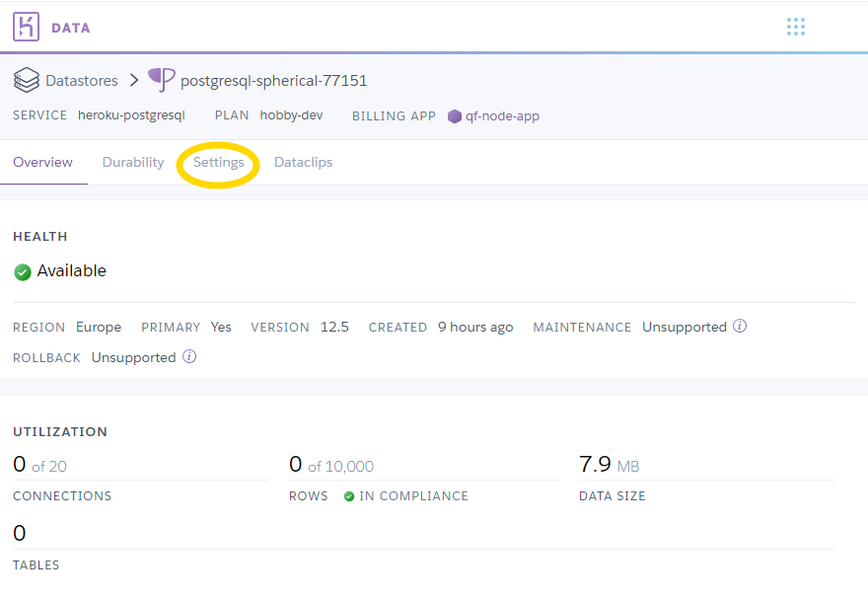Click the hobby-dev plan value
The width and height of the screenshot is (868, 599).
[x=291, y=115]
